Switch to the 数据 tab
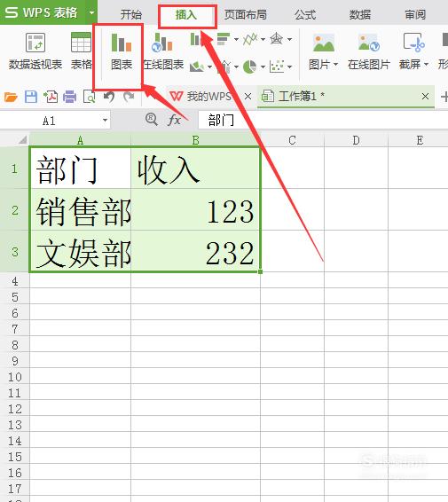The image size is (448, 502). (x=360, y=15)
